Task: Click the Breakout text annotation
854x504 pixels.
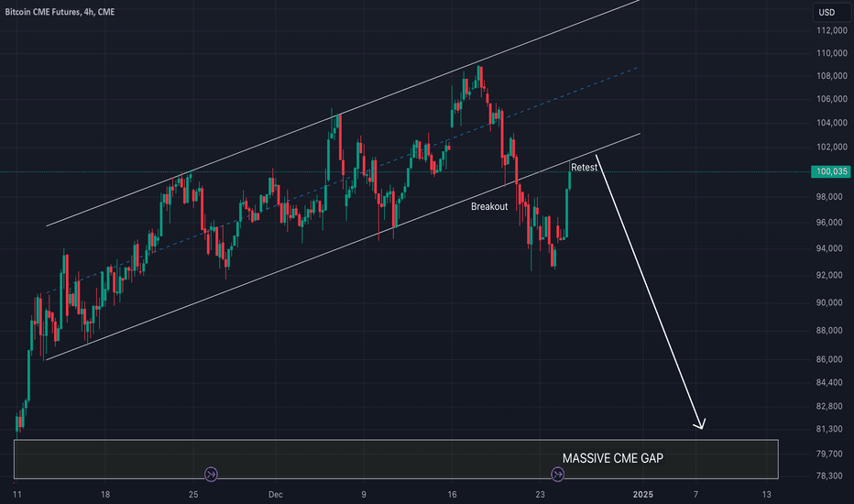Action: coord(489,206)
